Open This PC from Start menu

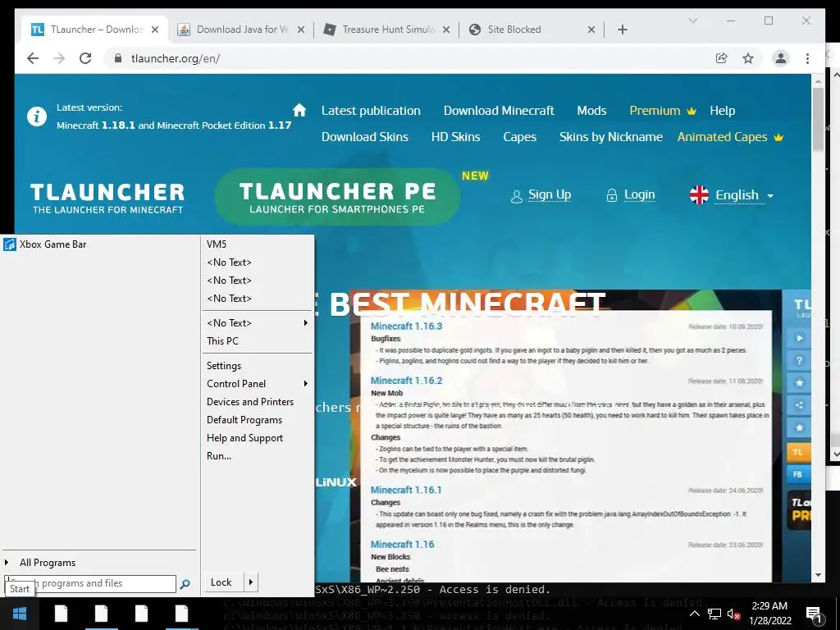click(222, 340)
